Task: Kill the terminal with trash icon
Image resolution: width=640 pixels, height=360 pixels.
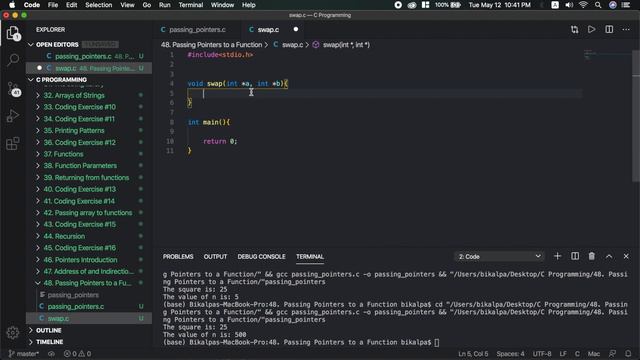Action: point(591,256)
